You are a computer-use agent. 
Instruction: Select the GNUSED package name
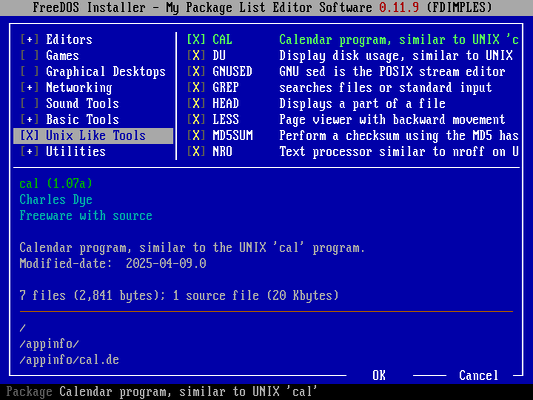[x=233, y=72]
